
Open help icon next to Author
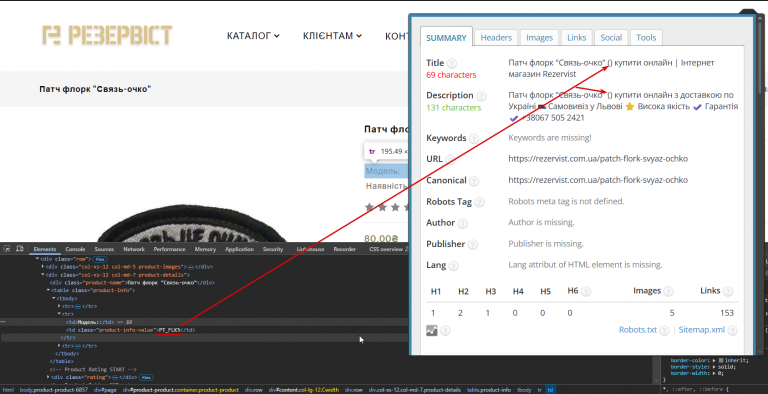462,223
